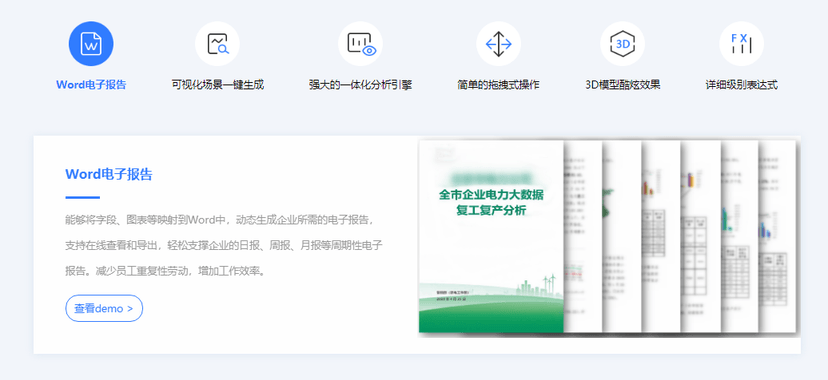This screenshot has height=380, width=828.
Task: Open the 全市企业电力大数据 report cover thumbnail
Action: pyautogui.click(x=491, y=236)
